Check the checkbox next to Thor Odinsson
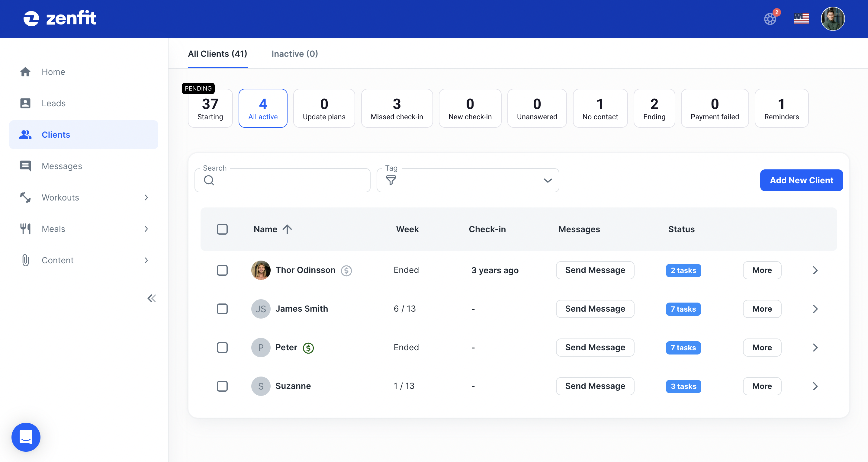Image resolution: width=868 pixels, height=462 pixels. [x=222, y=270]
